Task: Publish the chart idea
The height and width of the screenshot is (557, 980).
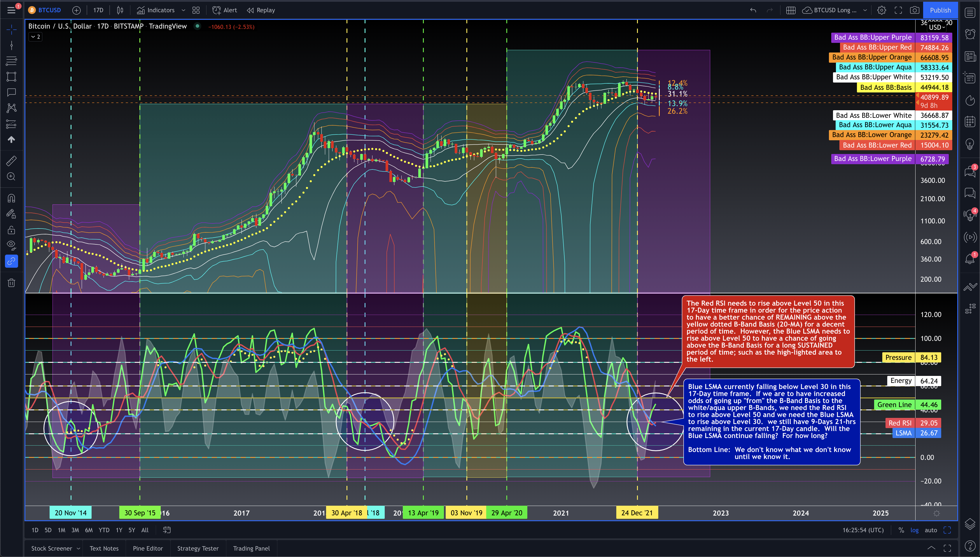Action: [941, 10]
